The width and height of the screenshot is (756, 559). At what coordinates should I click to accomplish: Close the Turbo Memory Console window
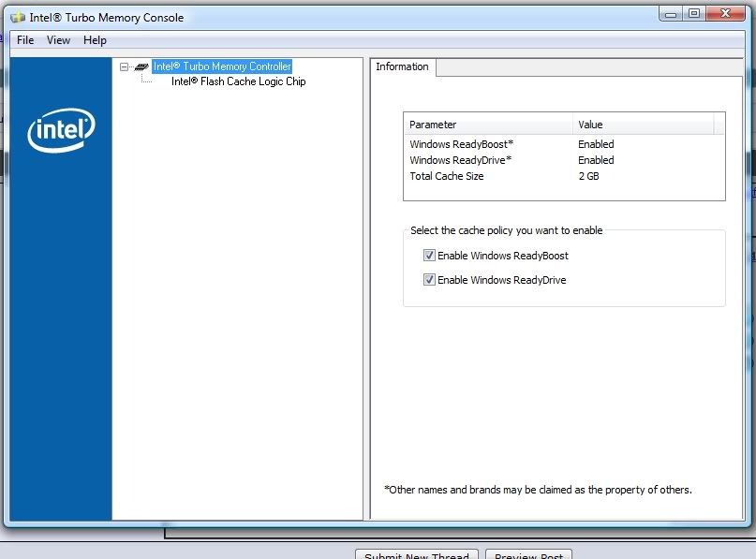click(x=725, y=13)
